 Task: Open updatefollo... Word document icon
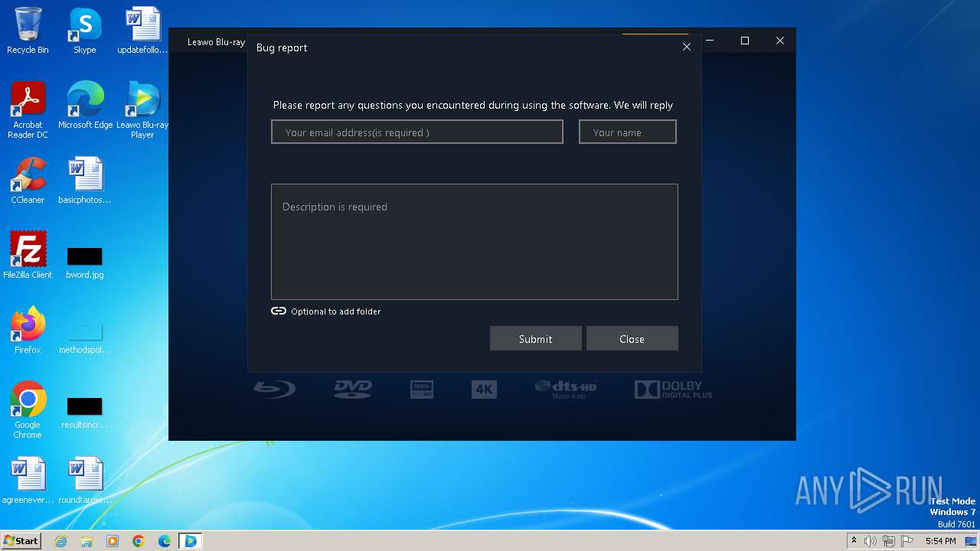point(142,31)
